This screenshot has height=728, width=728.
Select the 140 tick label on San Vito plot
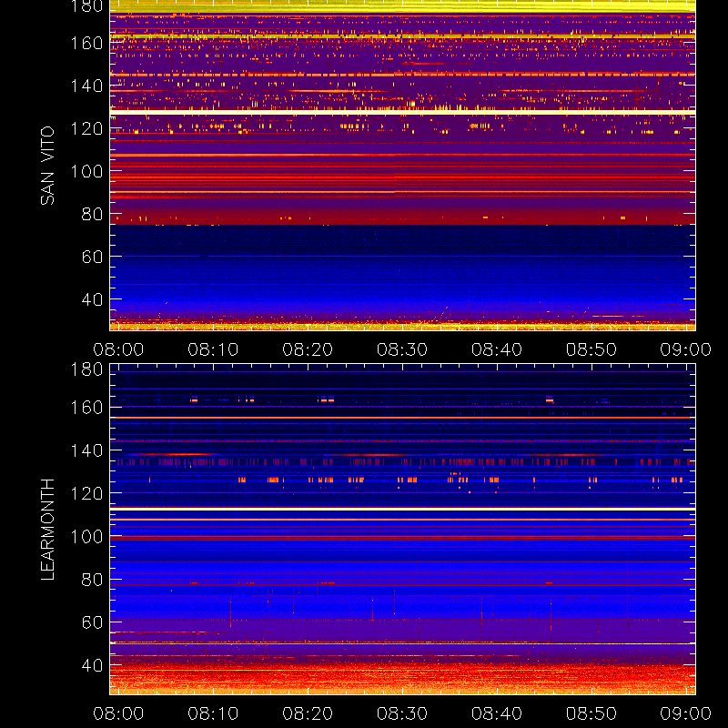click(86, 86)
